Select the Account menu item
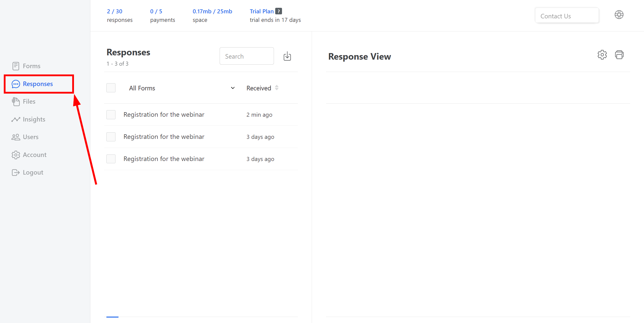644x323 pixels. (35, 155)
